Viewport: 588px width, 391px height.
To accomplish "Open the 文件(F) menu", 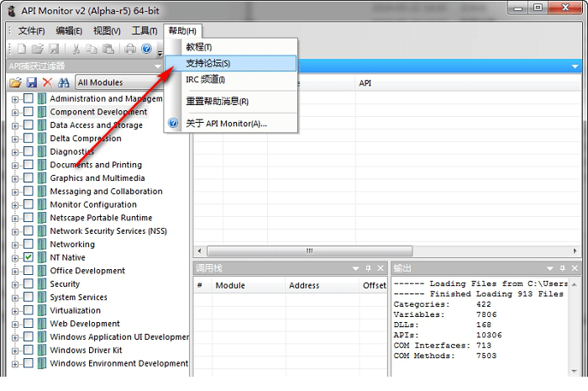I will 32,31.
